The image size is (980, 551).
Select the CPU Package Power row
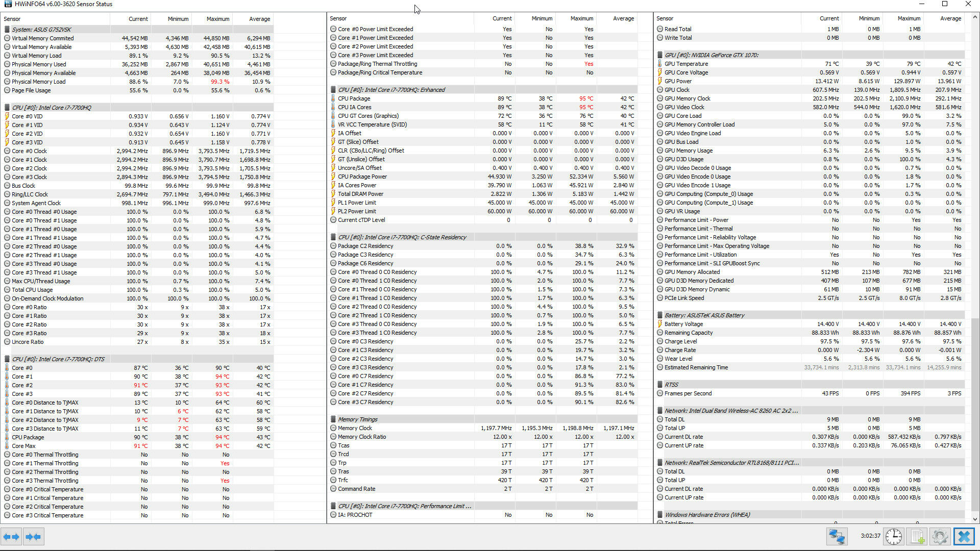(362, 177)
